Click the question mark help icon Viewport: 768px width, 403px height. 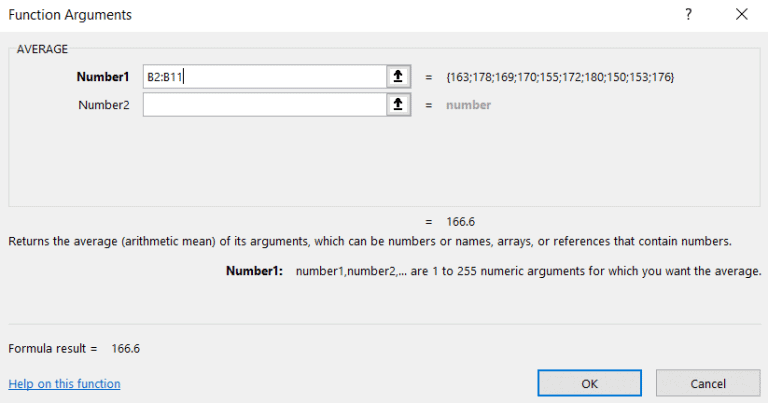tap(688, 15)
